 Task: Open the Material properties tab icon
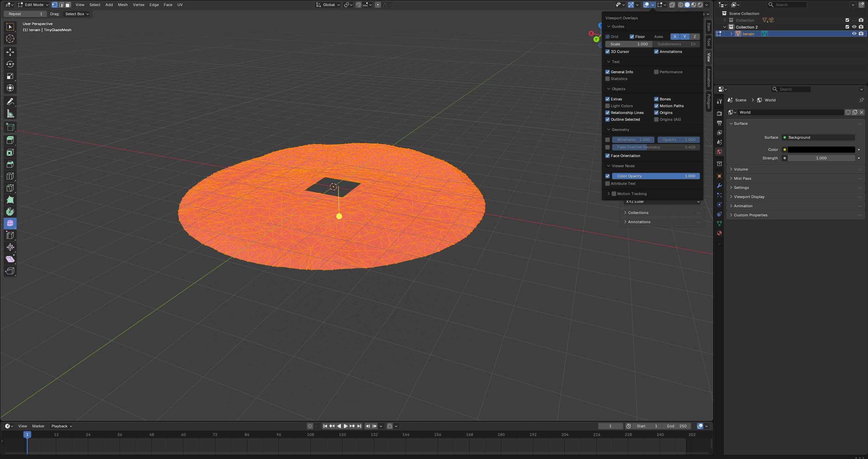click(x=719, y=233)
